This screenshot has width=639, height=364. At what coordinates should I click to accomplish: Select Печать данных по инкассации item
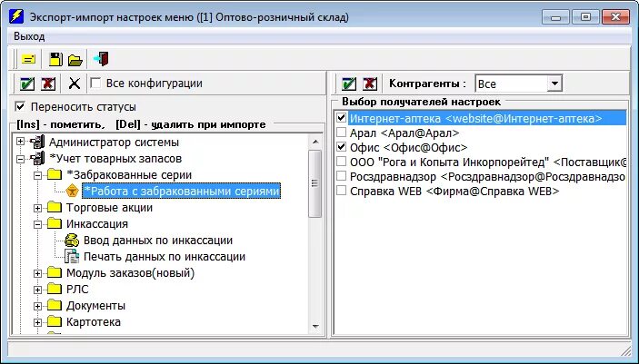coord(165,257)
